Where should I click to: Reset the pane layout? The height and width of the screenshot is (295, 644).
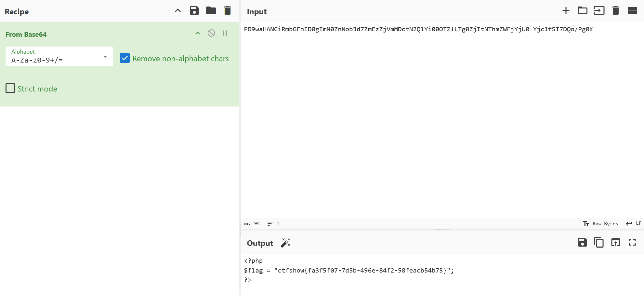[x=632, y=10]
